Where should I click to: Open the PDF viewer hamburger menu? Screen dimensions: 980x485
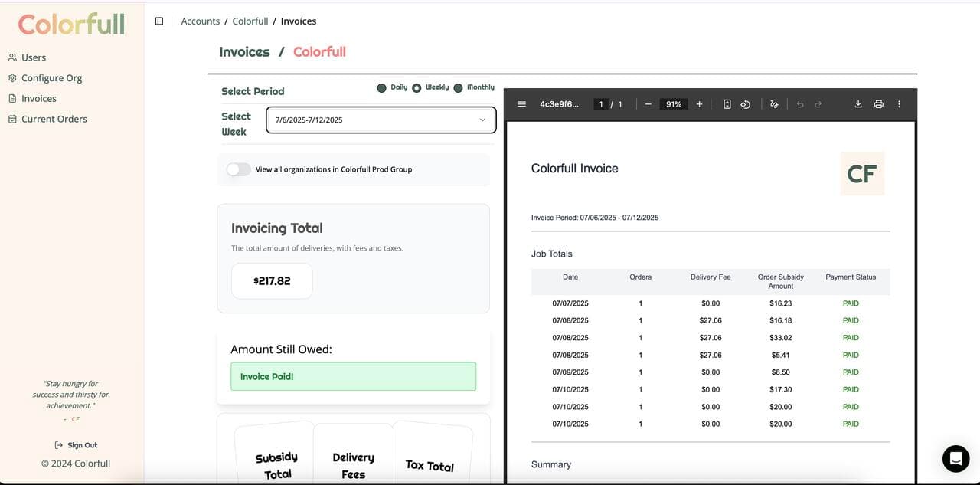coord(521,103)
